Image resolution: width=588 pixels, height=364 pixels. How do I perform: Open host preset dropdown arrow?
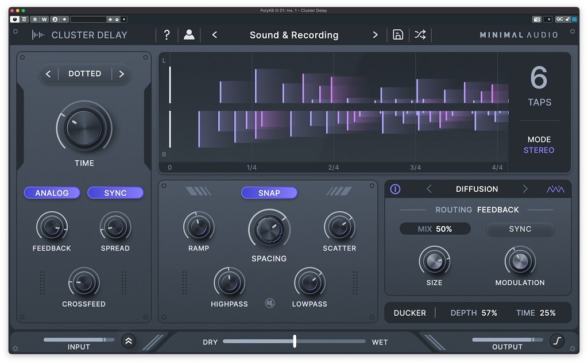(x=124, y=20)
